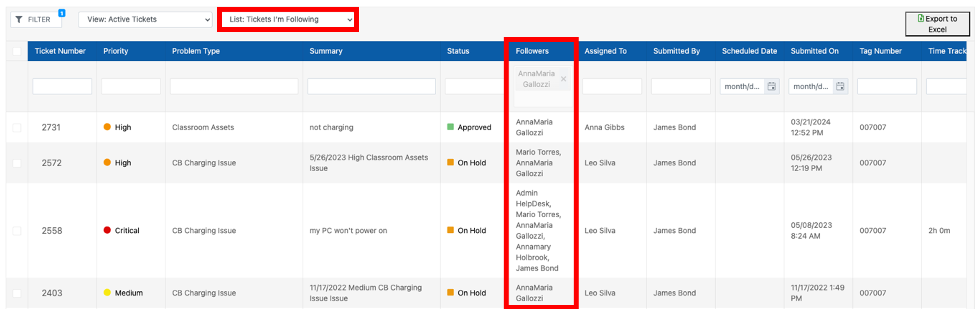Screen dimensions: 980x309
Task: Click the filter count badge
Action: tap(62, 13)
